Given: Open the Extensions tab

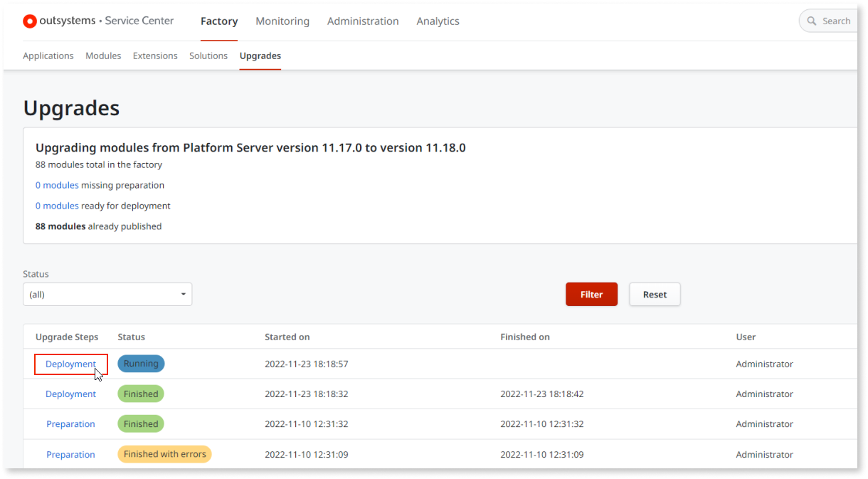Looking at the screenshot, I should (x=155, y=56).
